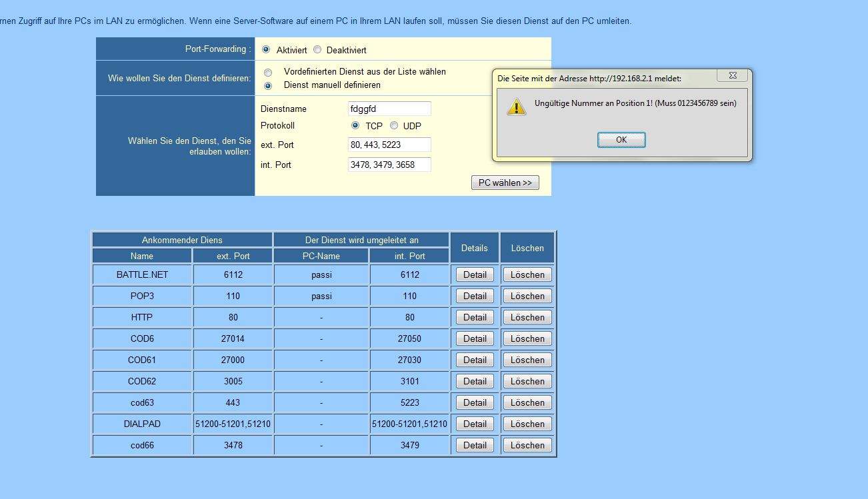Click PC-Name passi in POP3 row
Viewport: 868px width, 499px height.
coord(321,296)
